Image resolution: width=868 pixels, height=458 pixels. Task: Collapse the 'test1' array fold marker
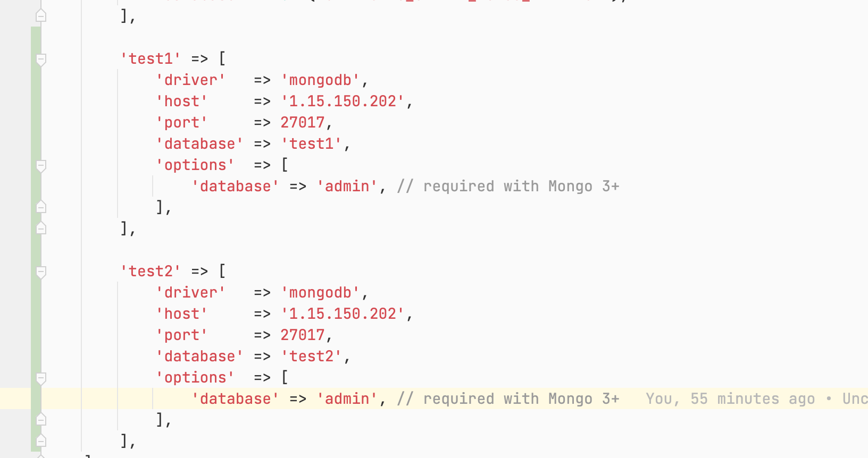pos(41,59)
